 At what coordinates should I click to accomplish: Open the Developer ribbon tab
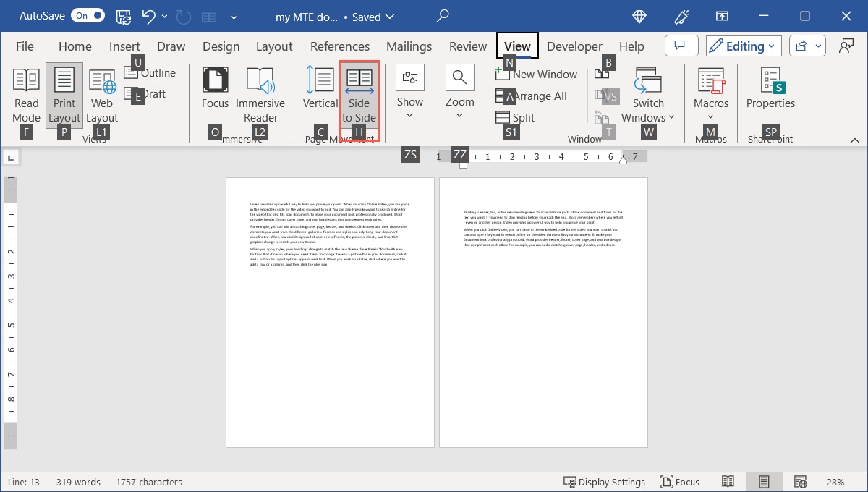[x=574, y=46]
